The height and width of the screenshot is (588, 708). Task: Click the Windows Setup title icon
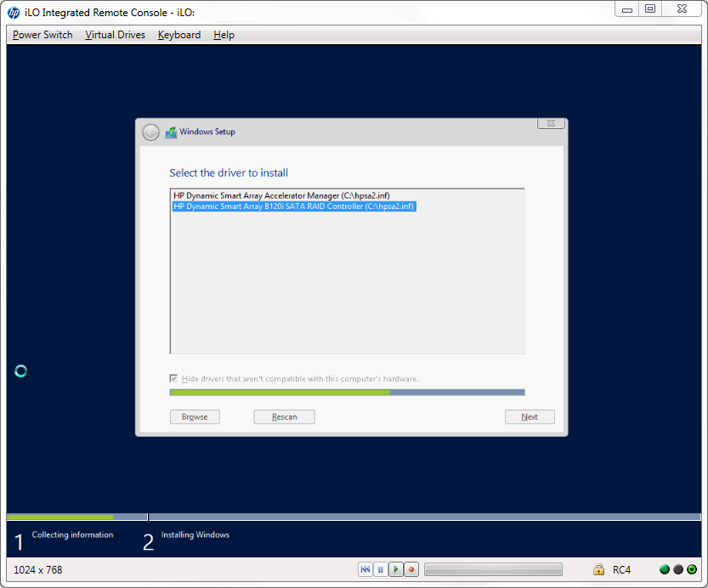click(171, 133)
